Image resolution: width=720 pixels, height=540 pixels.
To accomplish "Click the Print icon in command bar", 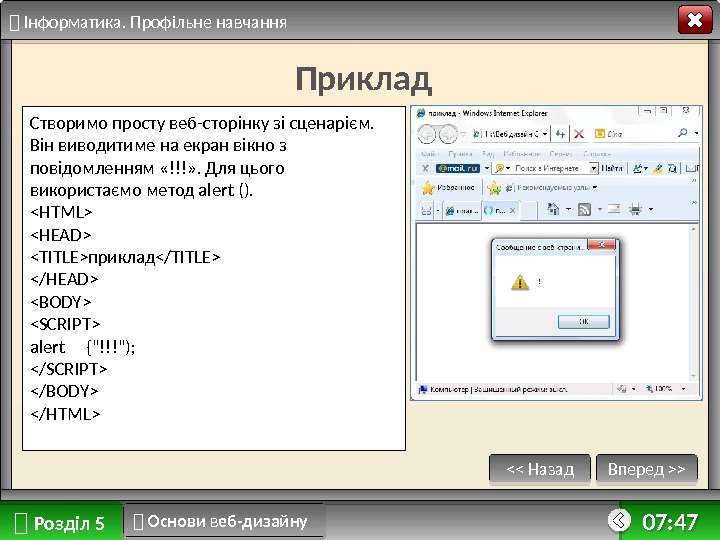I will click(x=636, y=210).
